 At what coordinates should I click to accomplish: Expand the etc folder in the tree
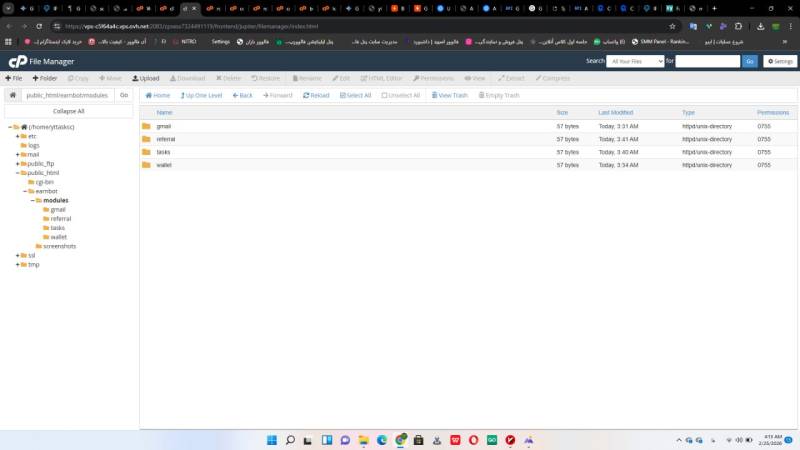point(18,136)
